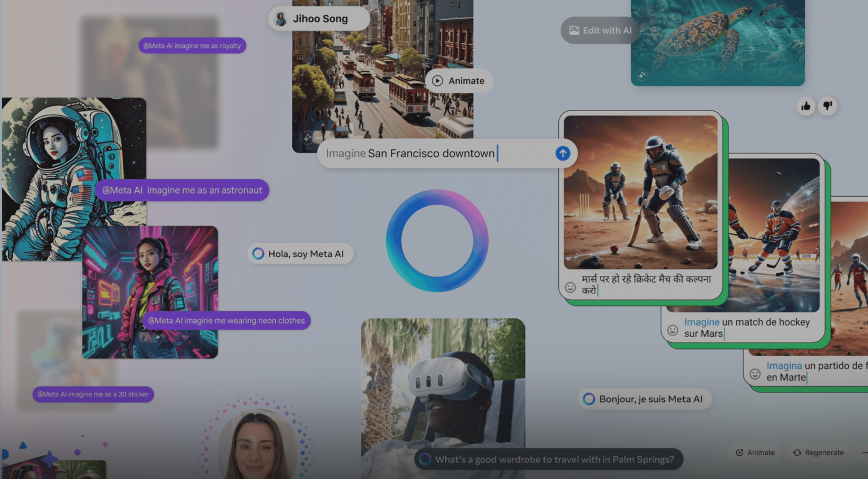The width and height of the screenshot is (868, 479).
Task: Click the Regenerate button
Action: pos(818,452)
